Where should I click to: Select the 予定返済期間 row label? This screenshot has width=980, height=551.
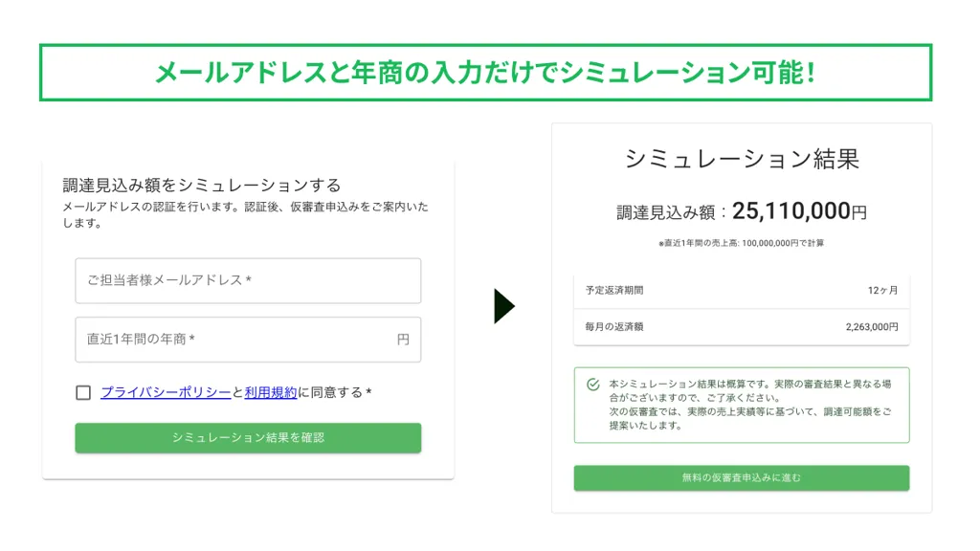(614, 290)
